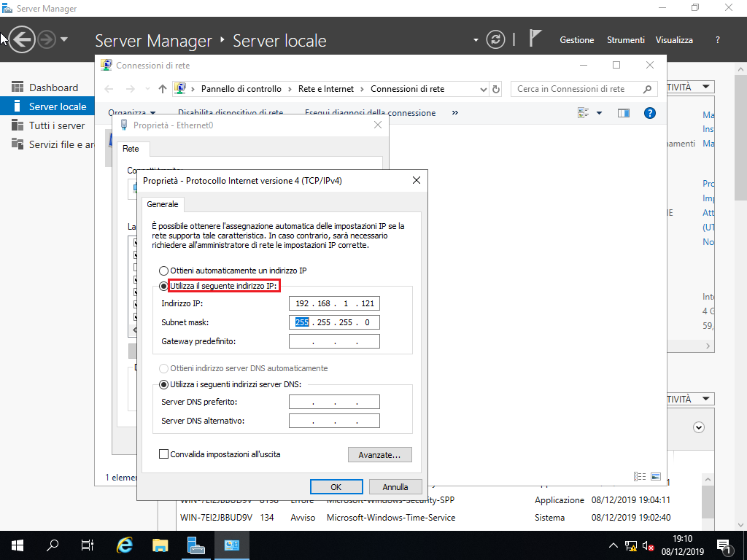Navigate back in Connessioni di rete
747x560 pixels.
(x=108, y=87)
